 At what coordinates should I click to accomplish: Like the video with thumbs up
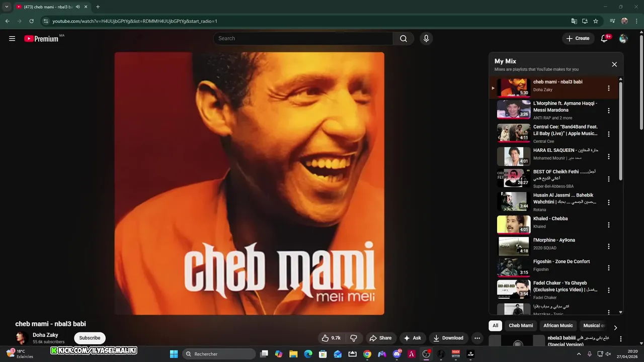click(331, 338)
